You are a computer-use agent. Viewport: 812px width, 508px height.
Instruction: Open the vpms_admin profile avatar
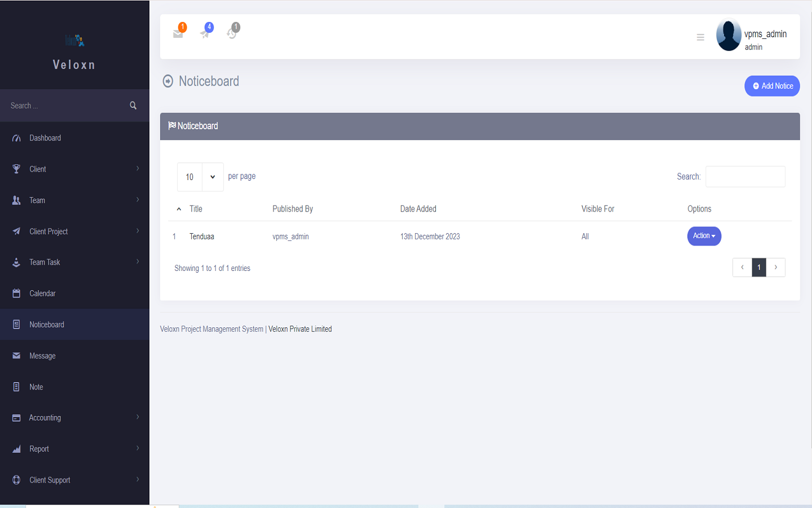coord(729,34)
